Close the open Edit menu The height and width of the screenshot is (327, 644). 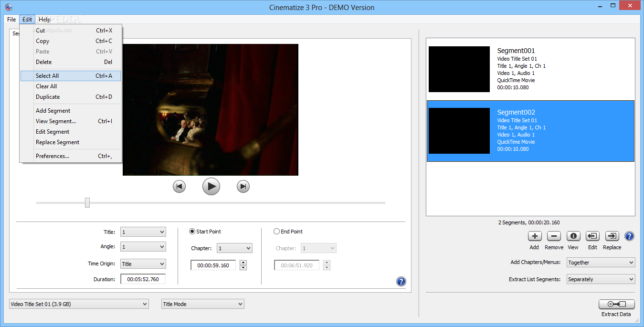pyautogui.click(x=27, y=20)
